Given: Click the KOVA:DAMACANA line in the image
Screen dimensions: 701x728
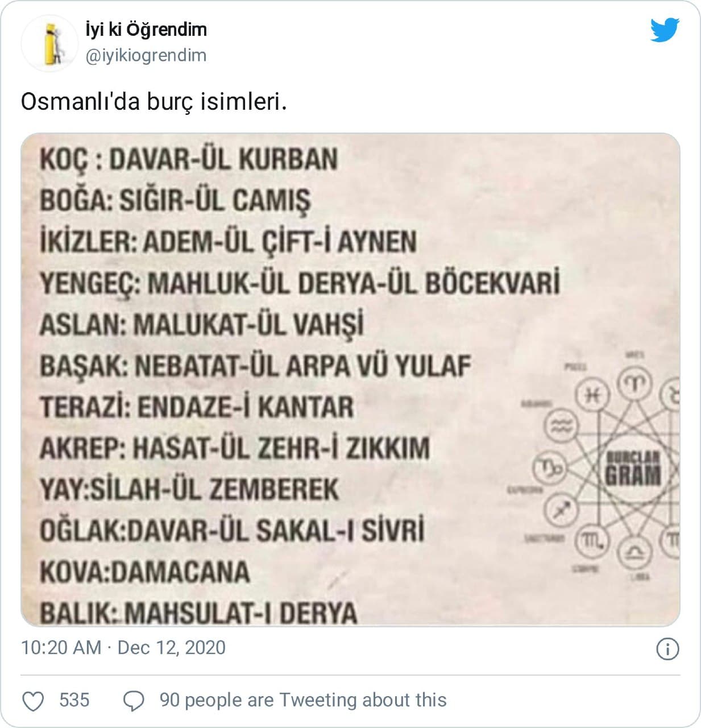Looking at the screenshot, I should pos(145,572).
